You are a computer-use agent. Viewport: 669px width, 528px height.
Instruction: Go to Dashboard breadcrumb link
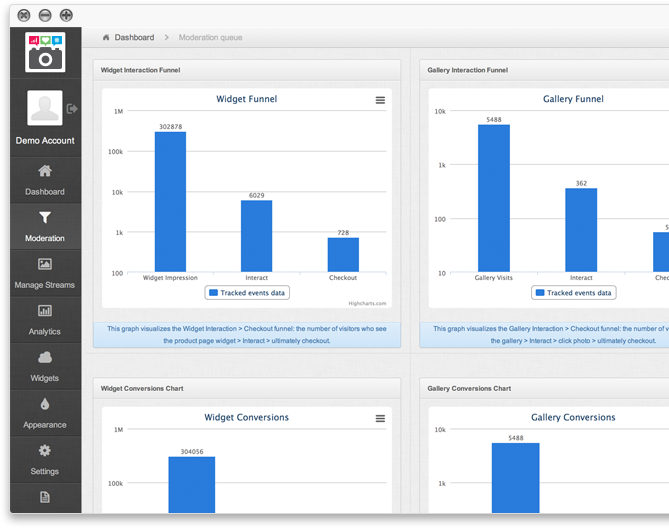tap(134, 38)
